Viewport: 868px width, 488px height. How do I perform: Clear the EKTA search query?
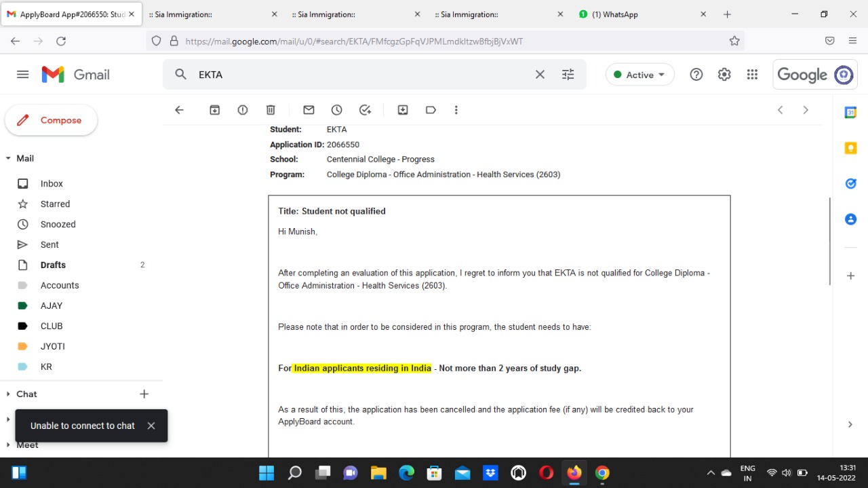[x=540, y=75]
